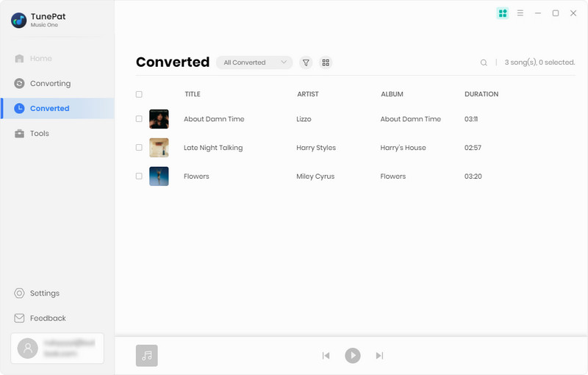Check the About Damn Time song checkbox

139,119
